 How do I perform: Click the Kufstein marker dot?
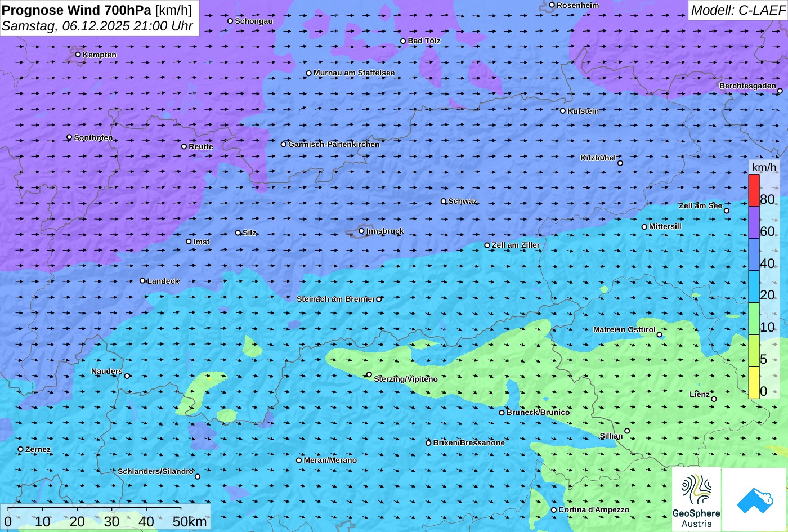[563, 111]
